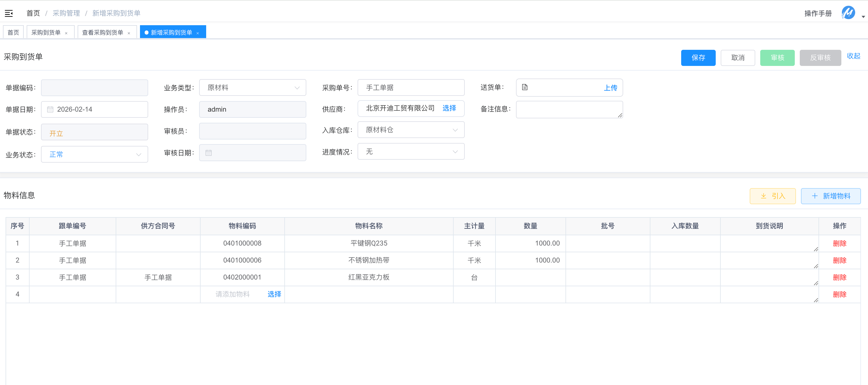This screenshot has width=868, height=385.
Task: Click the blue 保存 button
Action: pyautogui.click(x=698, y=58)
